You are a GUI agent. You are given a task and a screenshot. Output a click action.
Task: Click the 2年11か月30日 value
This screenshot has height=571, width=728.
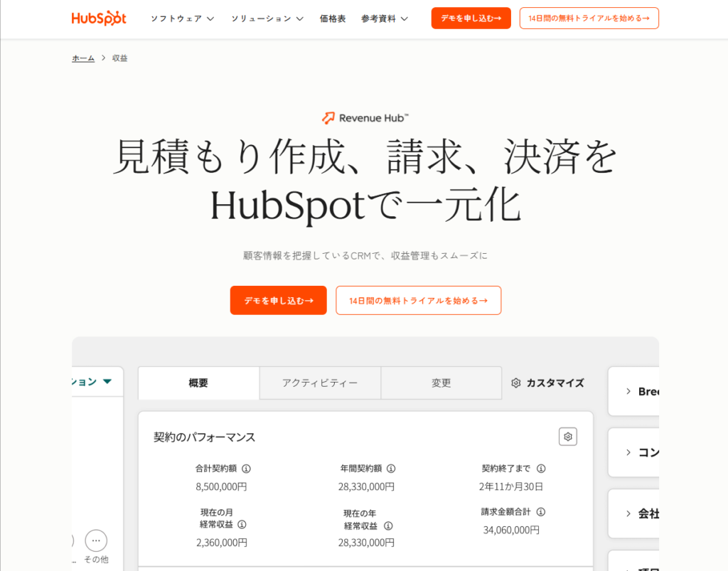(511, 487)
